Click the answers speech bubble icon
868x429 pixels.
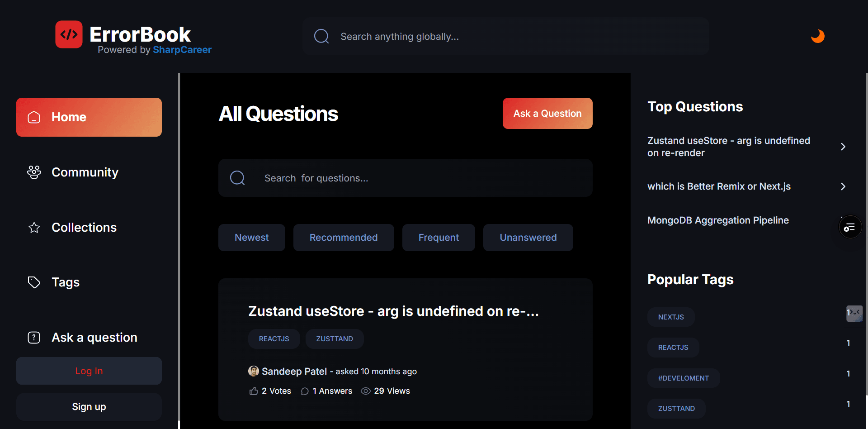tap(305, 391)
